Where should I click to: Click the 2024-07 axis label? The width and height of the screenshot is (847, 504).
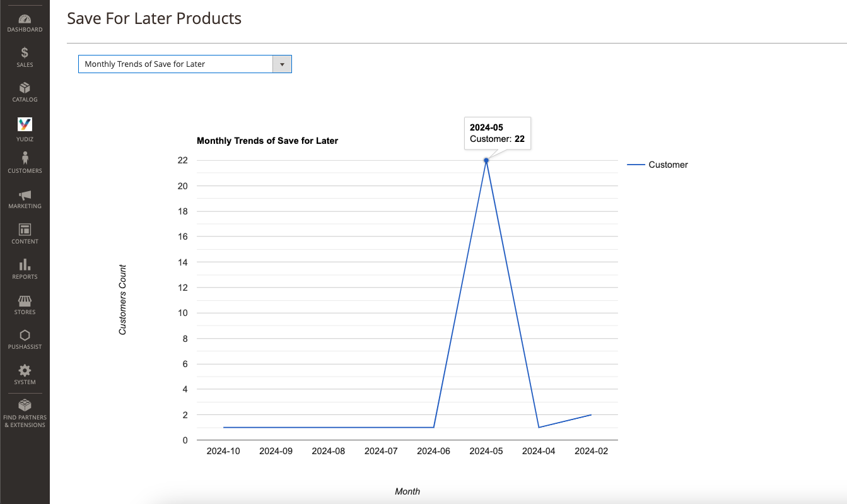[381, 451]
